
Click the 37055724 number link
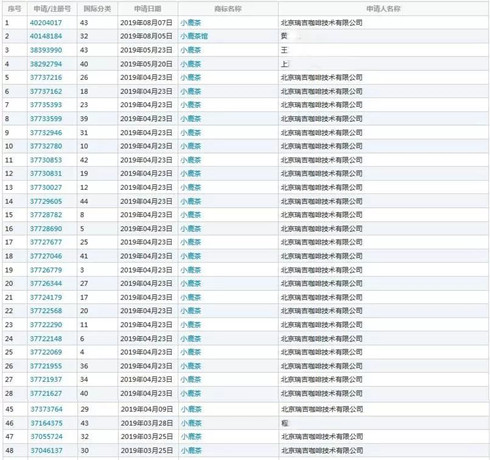(x=46, y=436)
